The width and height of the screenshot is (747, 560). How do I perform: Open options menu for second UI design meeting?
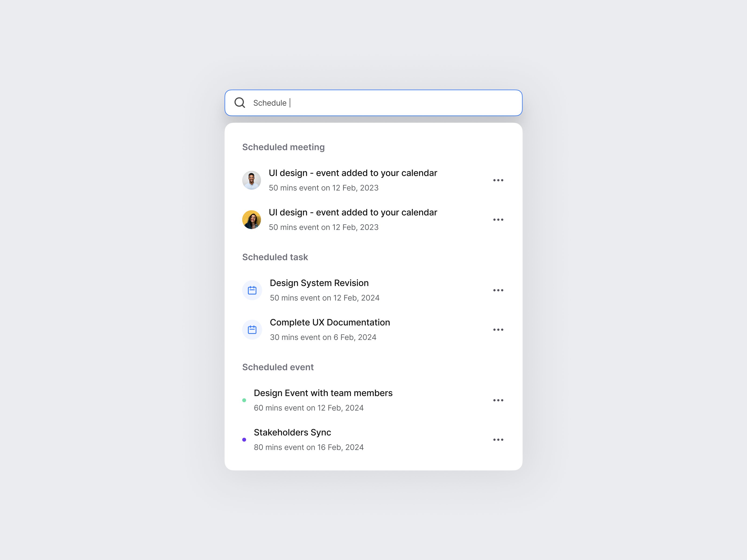pos(498,219)
